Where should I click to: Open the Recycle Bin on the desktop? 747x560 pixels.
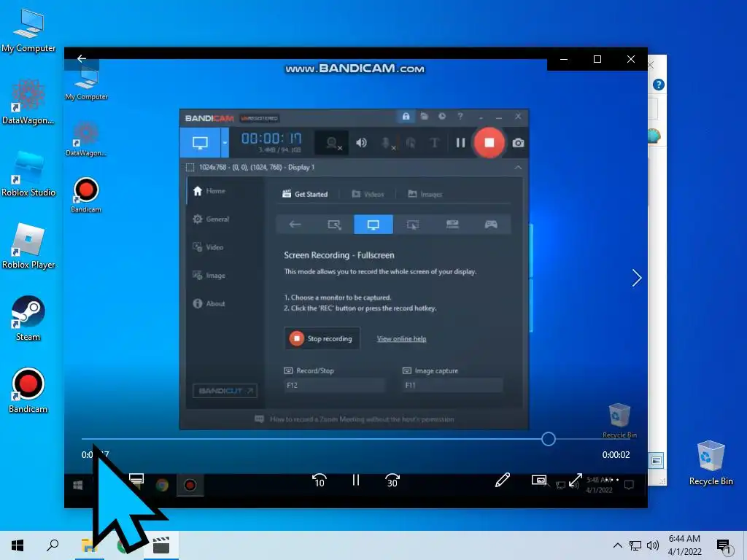click(711, 463)
